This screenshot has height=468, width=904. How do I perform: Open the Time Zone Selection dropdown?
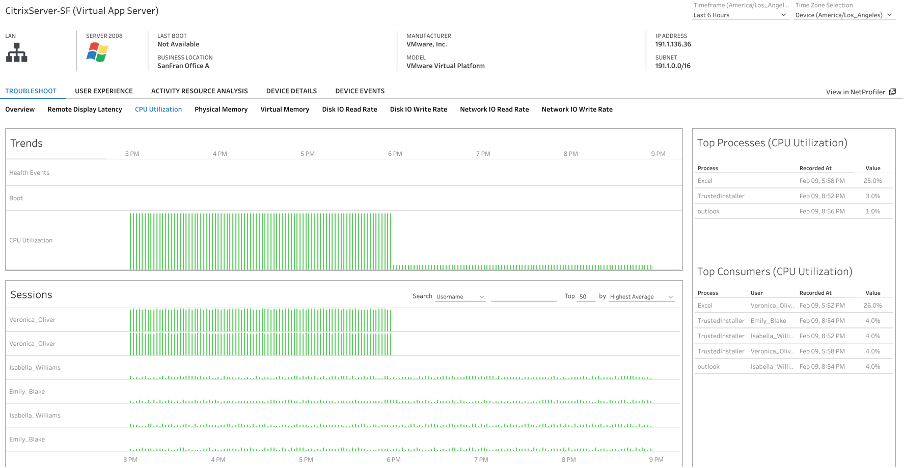click(845, 15)
